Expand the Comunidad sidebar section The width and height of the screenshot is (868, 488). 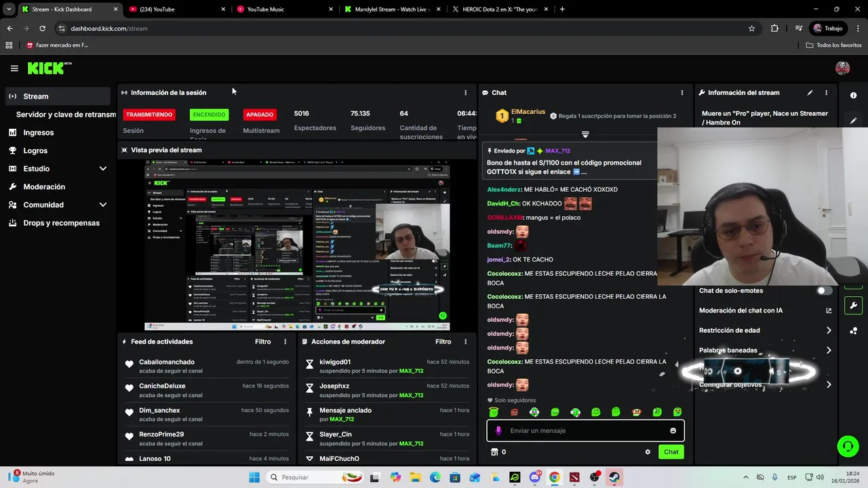pos(103,205)
